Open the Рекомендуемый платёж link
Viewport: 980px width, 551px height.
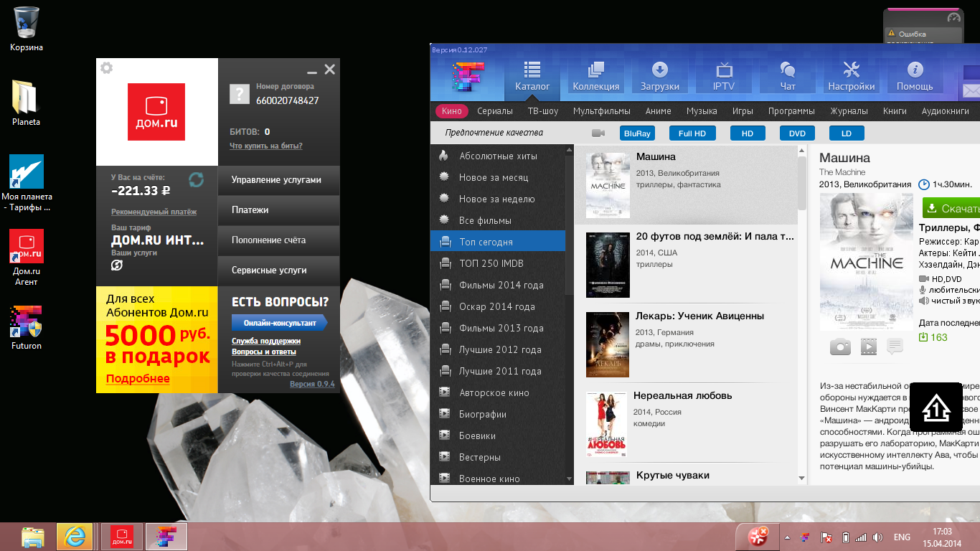click(154, 212)
